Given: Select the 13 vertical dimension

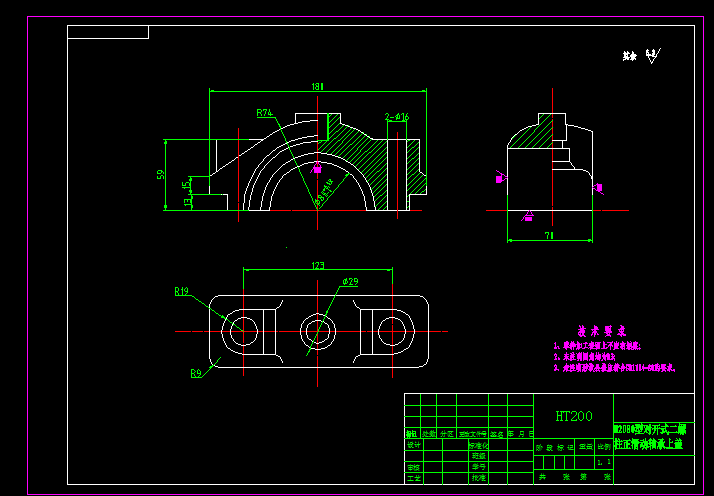Looking at the screenshot, I should [187, 202].
